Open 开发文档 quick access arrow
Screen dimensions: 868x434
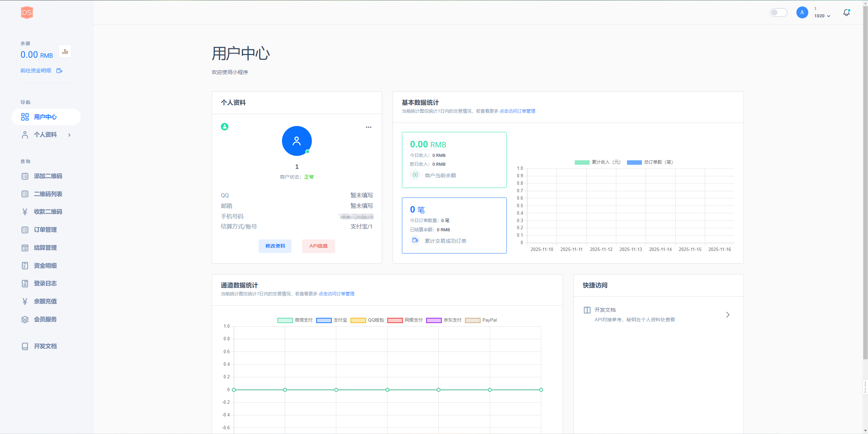pos(728,315)
